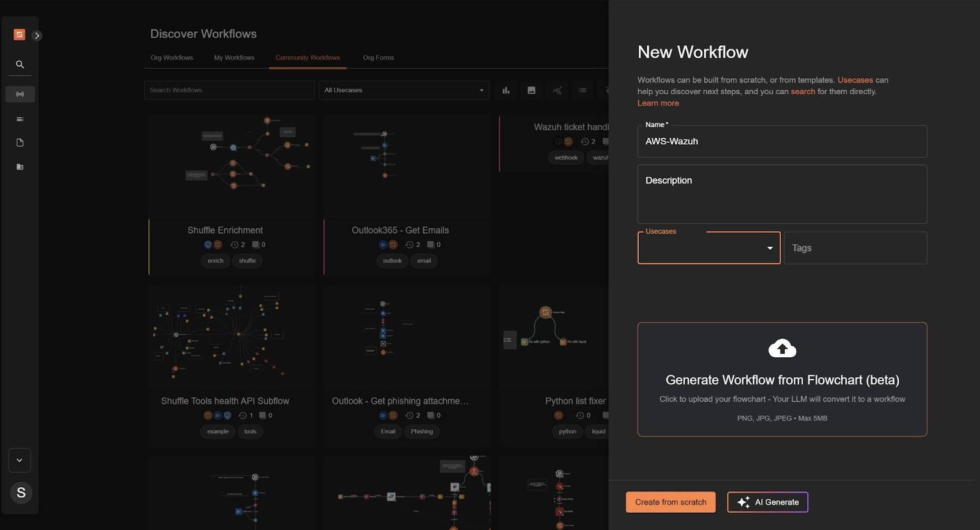Screen dimensions: 980x530
Task: Click the 'outlook' tag chip
Action: coord(392,261)
